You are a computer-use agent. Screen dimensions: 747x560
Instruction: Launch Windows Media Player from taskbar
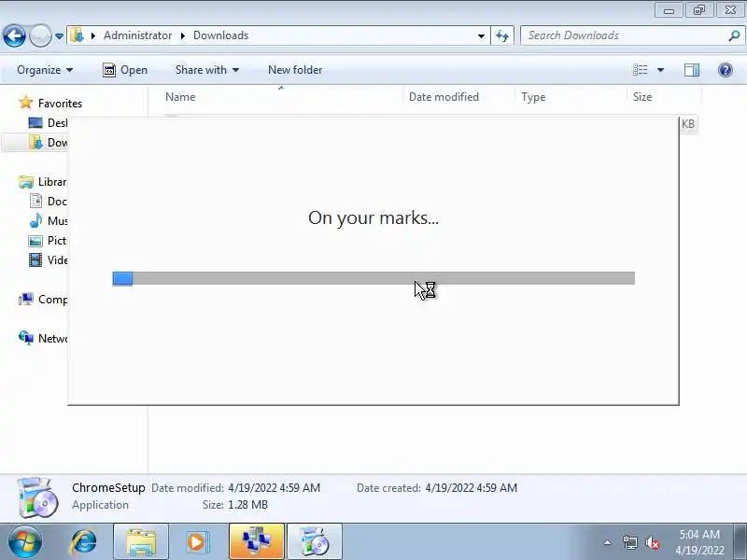pos(196,542)
